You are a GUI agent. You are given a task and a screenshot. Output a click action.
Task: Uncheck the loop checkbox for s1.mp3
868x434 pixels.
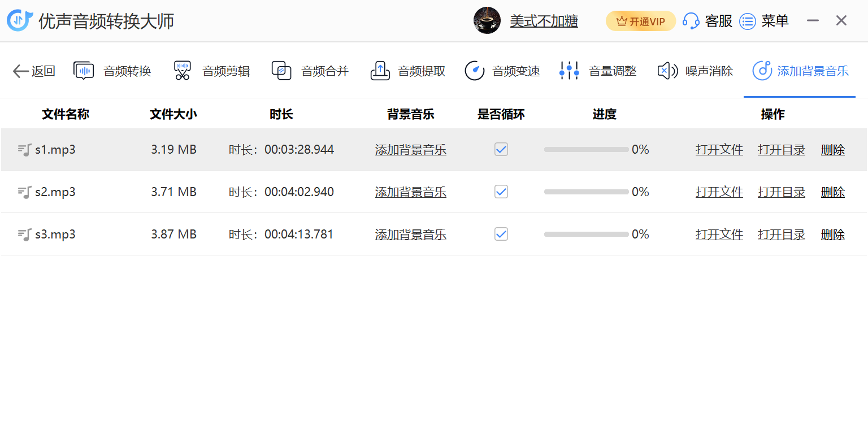[x=501, y=150]
